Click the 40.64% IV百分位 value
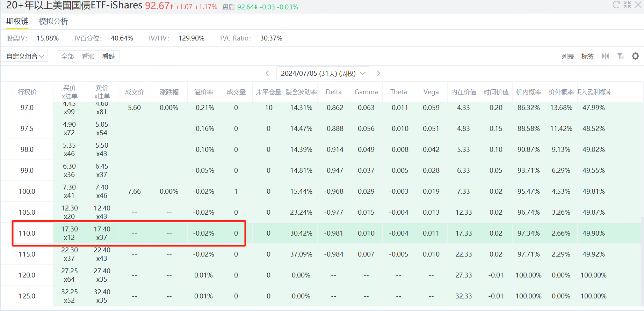The height and width of the screenshot is (311, 644). 122,38
